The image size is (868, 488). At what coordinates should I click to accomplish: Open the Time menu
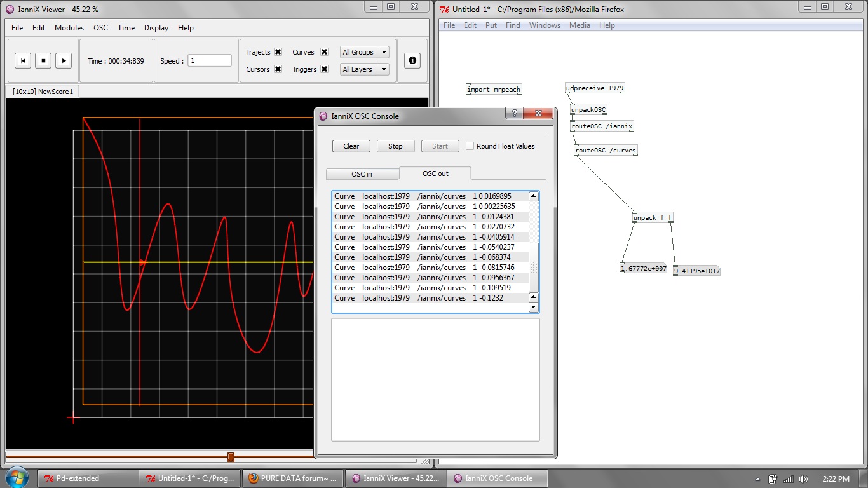coord(126,28)
